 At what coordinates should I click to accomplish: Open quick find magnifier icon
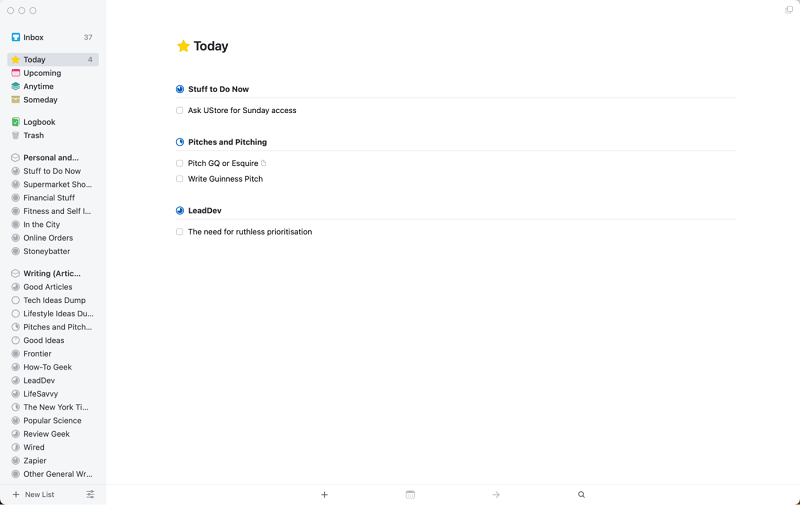[581, 494]
